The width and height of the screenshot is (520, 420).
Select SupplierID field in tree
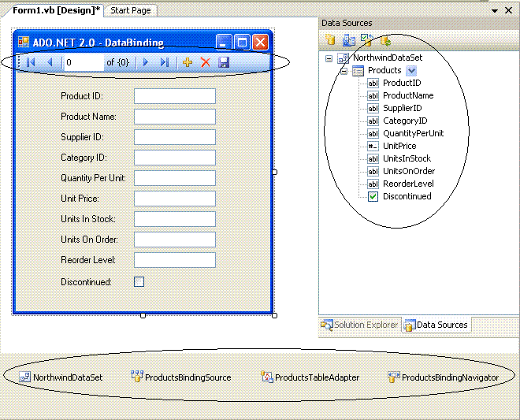pos(403,108)
